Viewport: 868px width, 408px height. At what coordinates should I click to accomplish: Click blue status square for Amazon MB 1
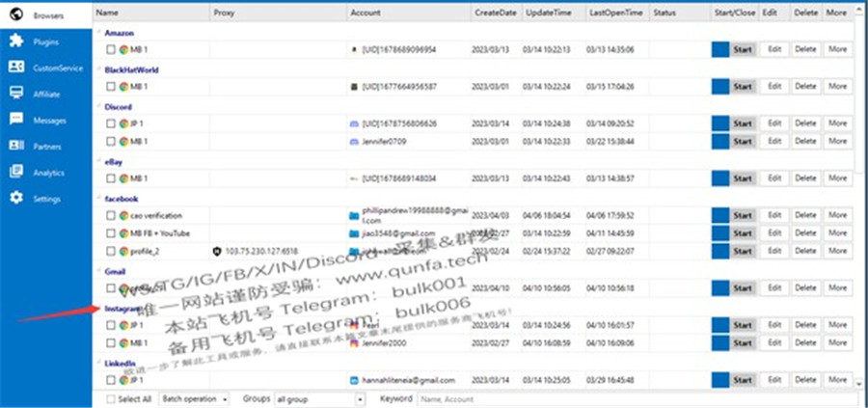click(720, 49)
